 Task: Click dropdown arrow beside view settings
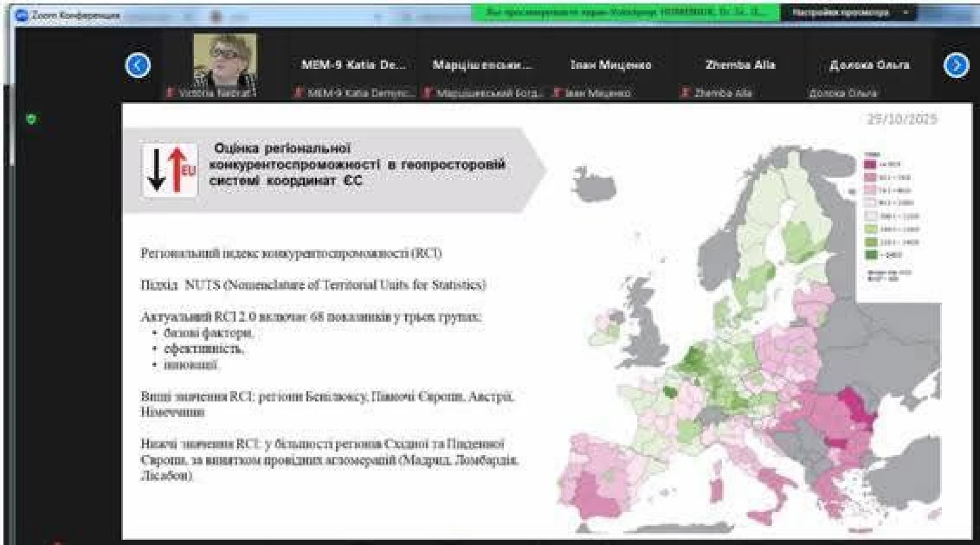click(906, 13)
